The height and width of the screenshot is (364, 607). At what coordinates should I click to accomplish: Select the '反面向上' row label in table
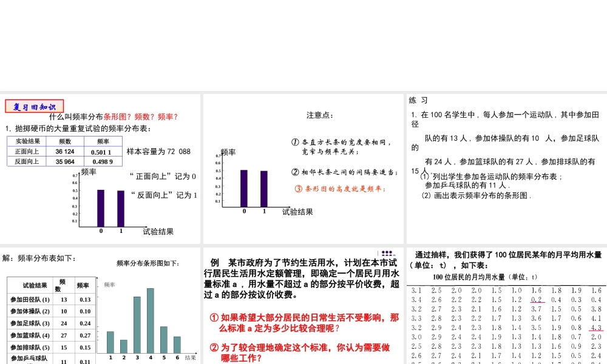(x=27, y=162)
